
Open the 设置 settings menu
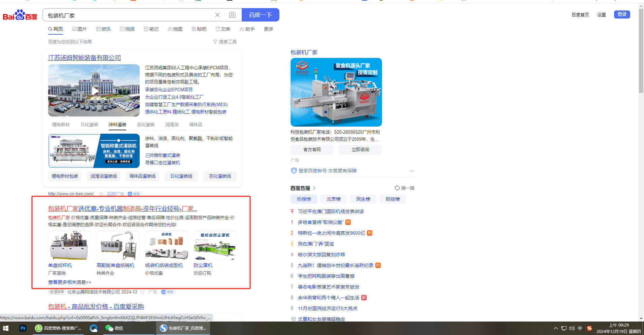point(602,15)
